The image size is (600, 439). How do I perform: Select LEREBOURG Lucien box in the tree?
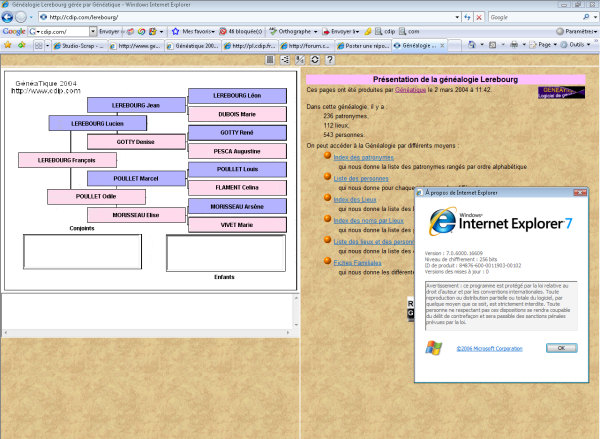pyautogui.click(x=98, y=123)
